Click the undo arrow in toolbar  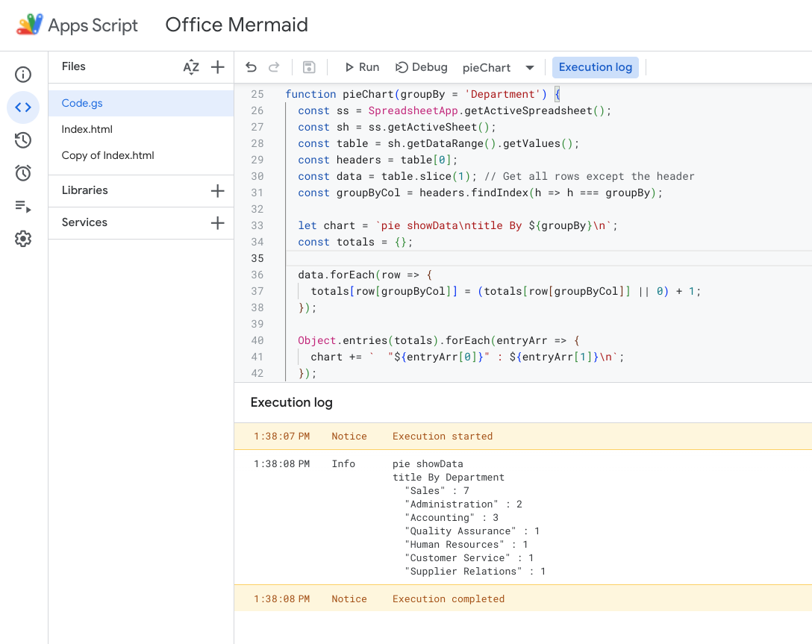coord(251,67)
